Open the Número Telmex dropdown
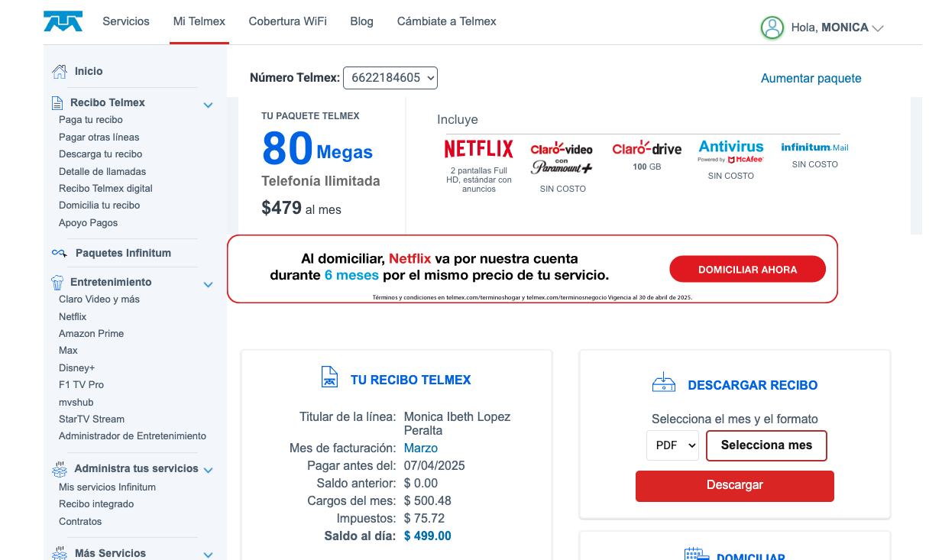The image size is (929, 560). 390,78
